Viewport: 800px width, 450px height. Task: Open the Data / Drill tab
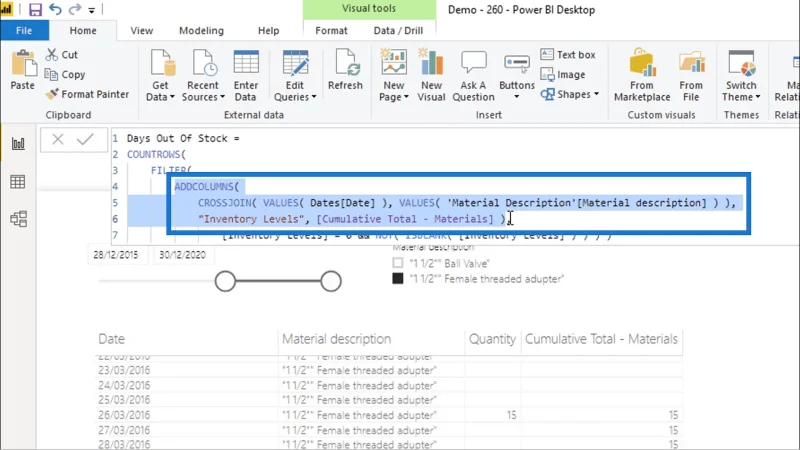click(x=398, y=31)
